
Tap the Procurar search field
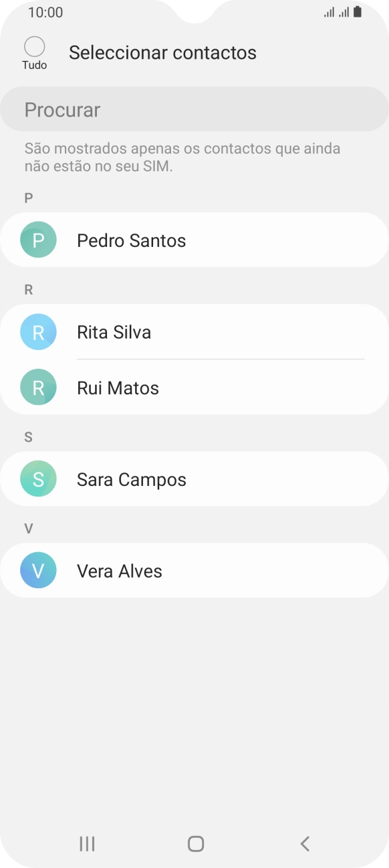[194, 109]
